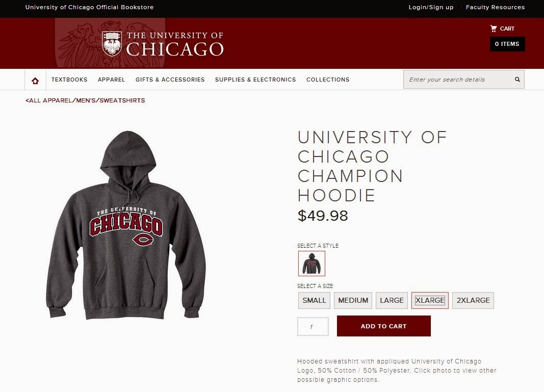Viewport: 544px width, 392px height.
Task: Click the 0 Items cart button
Action: 507,44
